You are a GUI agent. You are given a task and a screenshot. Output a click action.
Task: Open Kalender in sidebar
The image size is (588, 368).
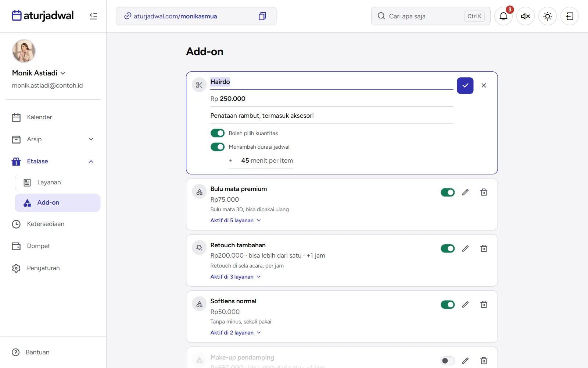click(53, 117)
